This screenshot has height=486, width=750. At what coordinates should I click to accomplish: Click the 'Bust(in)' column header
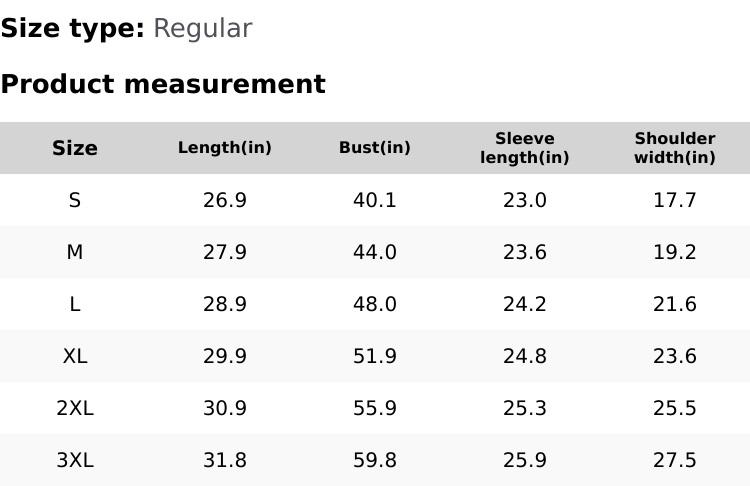[x=375, y=148]
